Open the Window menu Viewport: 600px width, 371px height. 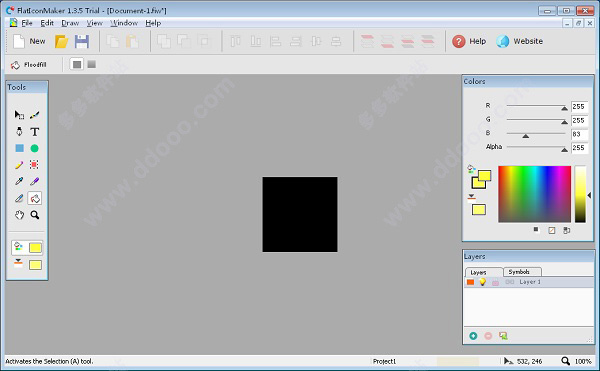124,23
